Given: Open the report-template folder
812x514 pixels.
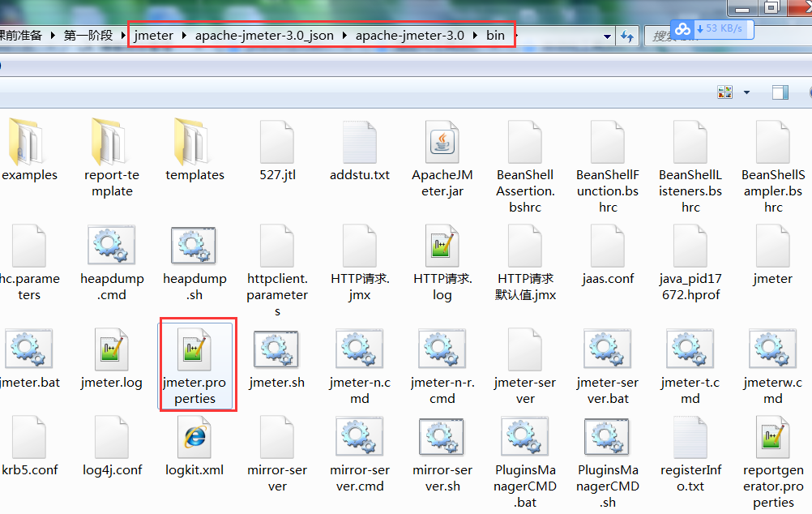Looking at the screenshot, I should click(x=112, y=158).
